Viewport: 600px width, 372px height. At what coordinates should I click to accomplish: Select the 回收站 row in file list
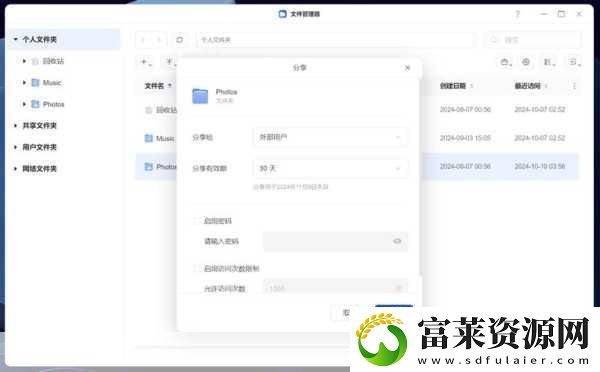pyautogui.click(x=157, y=110)
